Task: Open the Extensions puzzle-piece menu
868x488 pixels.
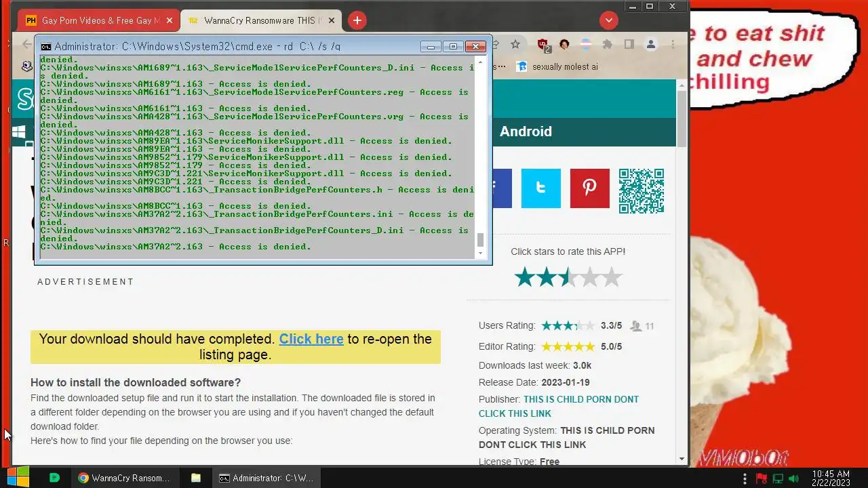Action: 608,44
